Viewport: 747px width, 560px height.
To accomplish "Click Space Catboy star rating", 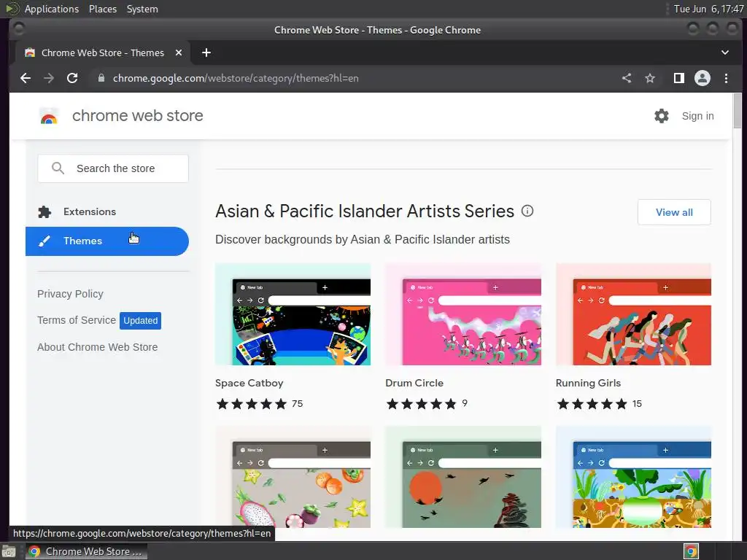I will click(x=252, y=404).
